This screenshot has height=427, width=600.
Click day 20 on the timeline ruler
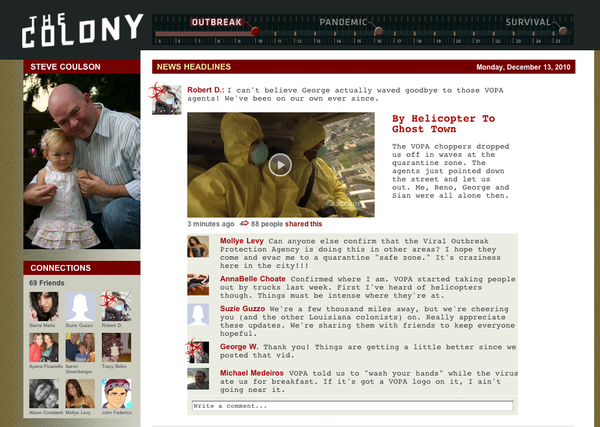(x=458, y=41)
